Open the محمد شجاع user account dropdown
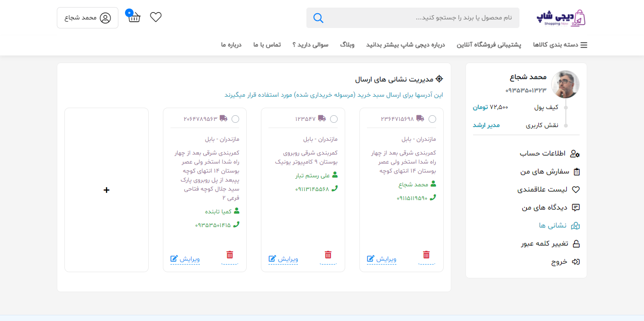The image size is (644, 321). point(88,18)
